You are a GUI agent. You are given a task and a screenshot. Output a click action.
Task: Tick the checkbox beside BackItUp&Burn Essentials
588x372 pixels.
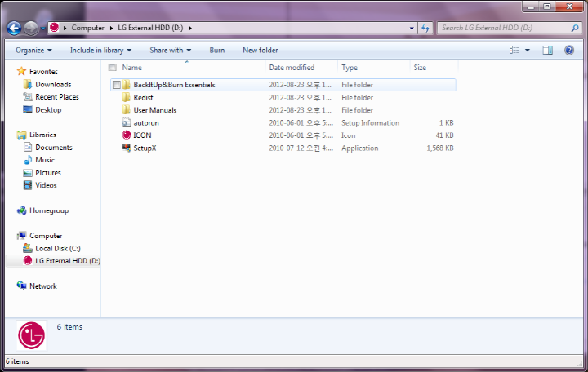[117, 85]
